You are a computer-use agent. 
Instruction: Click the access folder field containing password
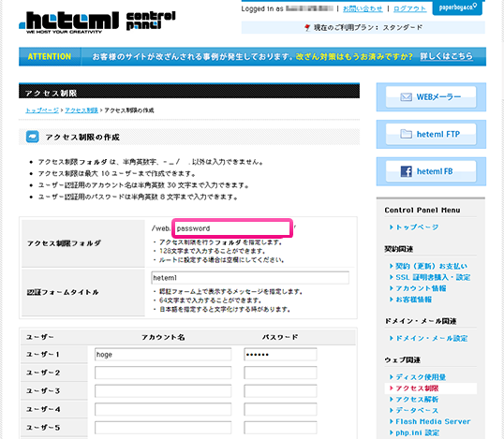coord(232,228)
